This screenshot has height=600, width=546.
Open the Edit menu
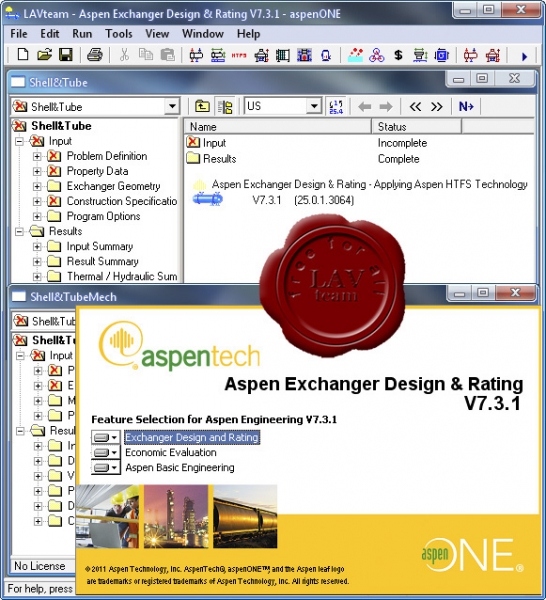point(50,34)
